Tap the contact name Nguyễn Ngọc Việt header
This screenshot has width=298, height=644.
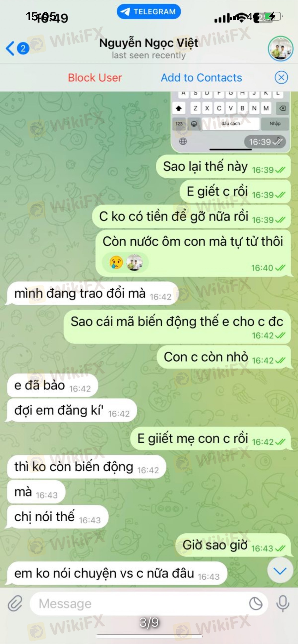point(149,43)
